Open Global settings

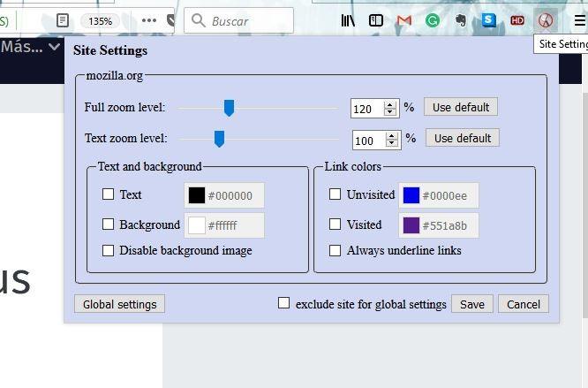(119, 304)
